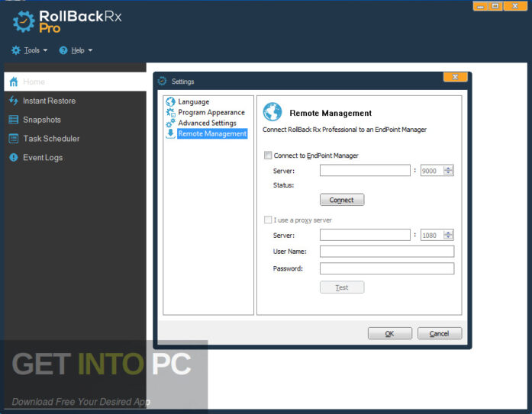Click the Remote Management download icon
The image size is (532, 414).
click(171, 134)
